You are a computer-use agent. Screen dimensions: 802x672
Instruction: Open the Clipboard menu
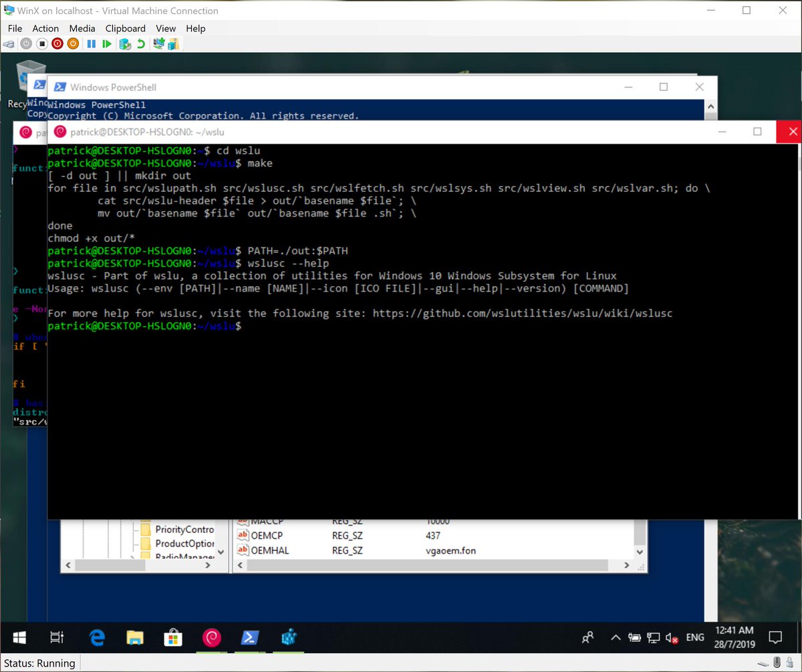coord(125,28)
